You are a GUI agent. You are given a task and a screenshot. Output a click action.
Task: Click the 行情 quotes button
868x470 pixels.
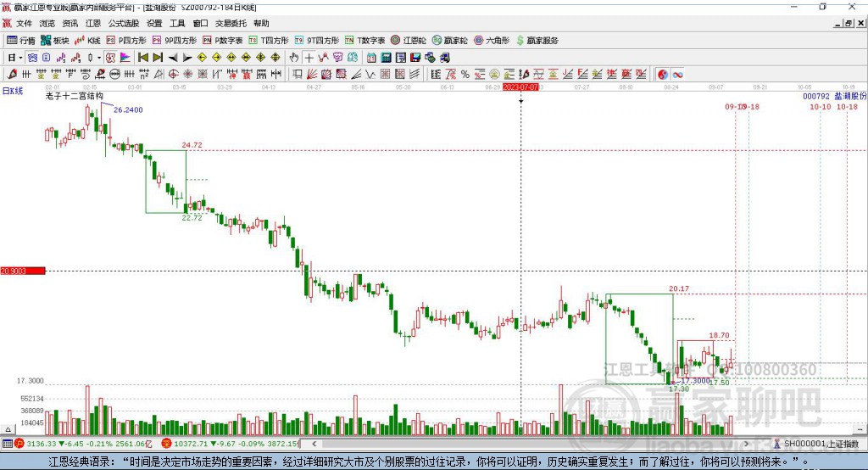click(21, 41)
